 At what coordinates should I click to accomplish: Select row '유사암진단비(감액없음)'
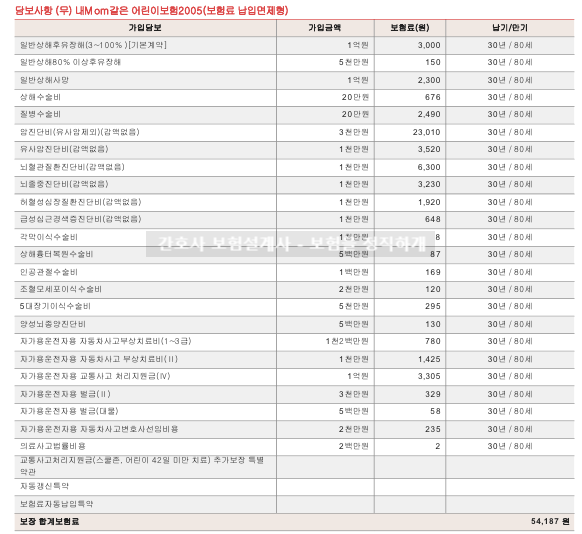point(294,150)
